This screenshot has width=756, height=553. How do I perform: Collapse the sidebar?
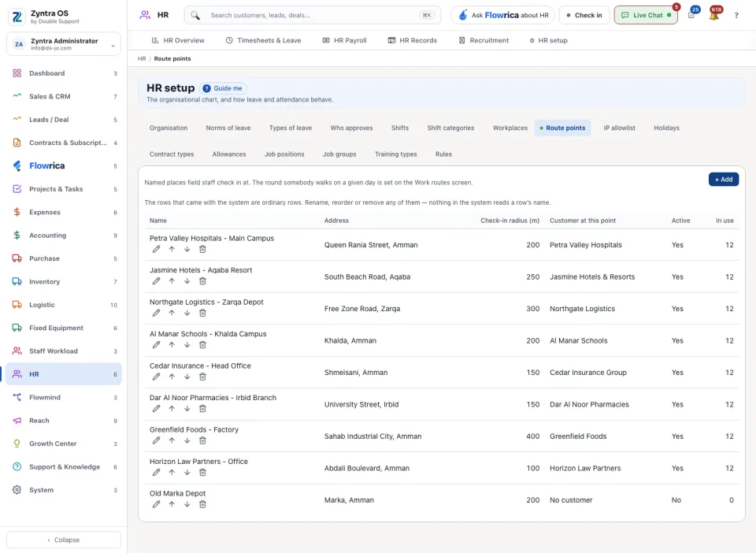click(64, 540)
